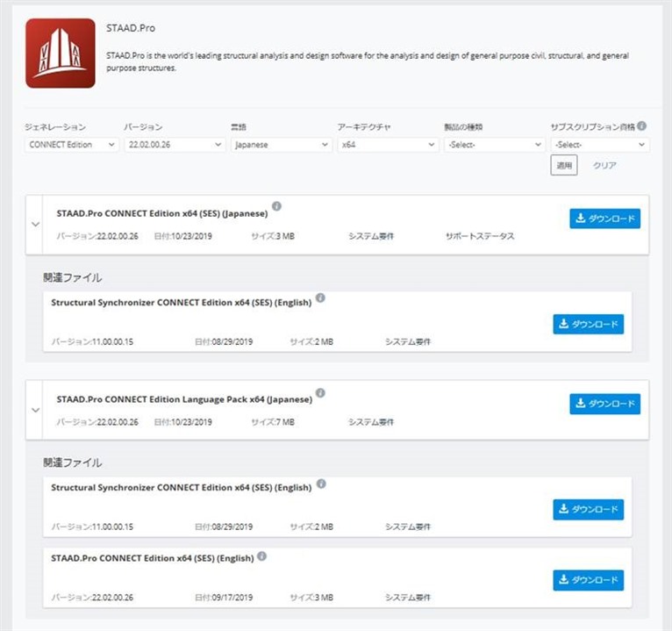
Task: Click the STAAD.Pro product title
Action: (131, 28)
